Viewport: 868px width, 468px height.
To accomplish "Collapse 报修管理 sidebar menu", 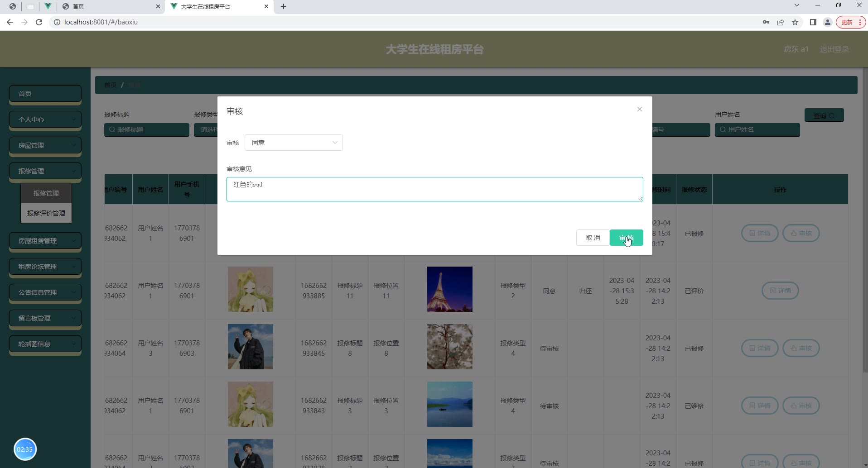I will [x=45, y=171].
